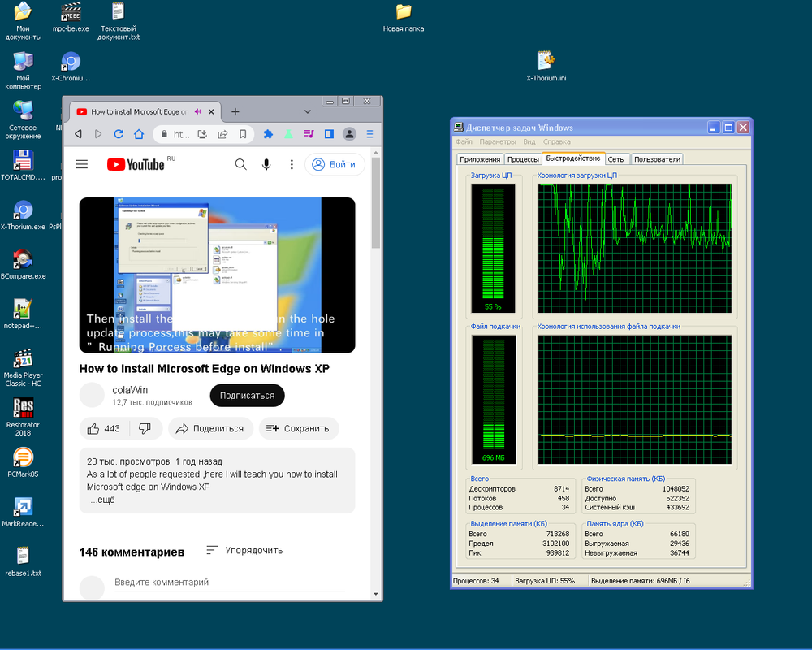Select the X-Chromium desktop shortcut

[71, 67]
